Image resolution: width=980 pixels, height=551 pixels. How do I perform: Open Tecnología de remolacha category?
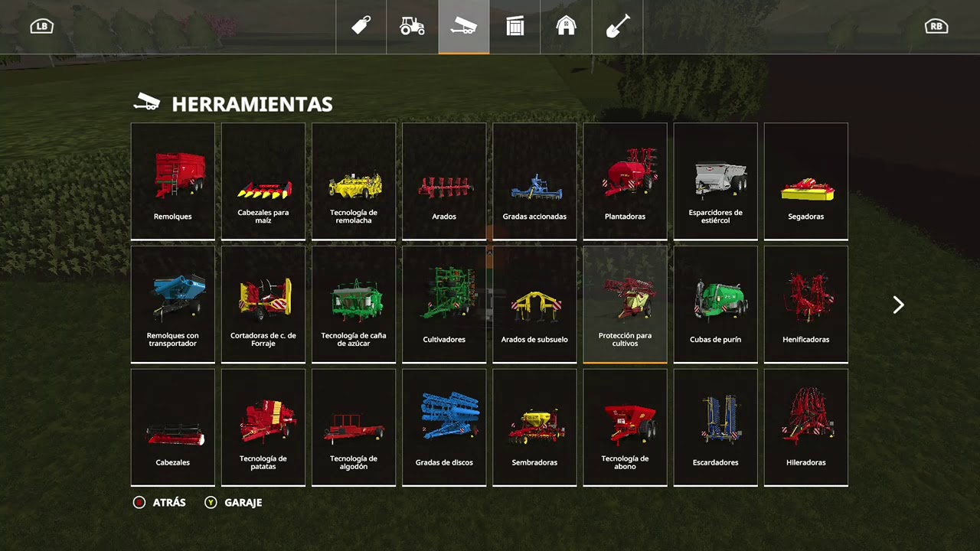[354, 181]
